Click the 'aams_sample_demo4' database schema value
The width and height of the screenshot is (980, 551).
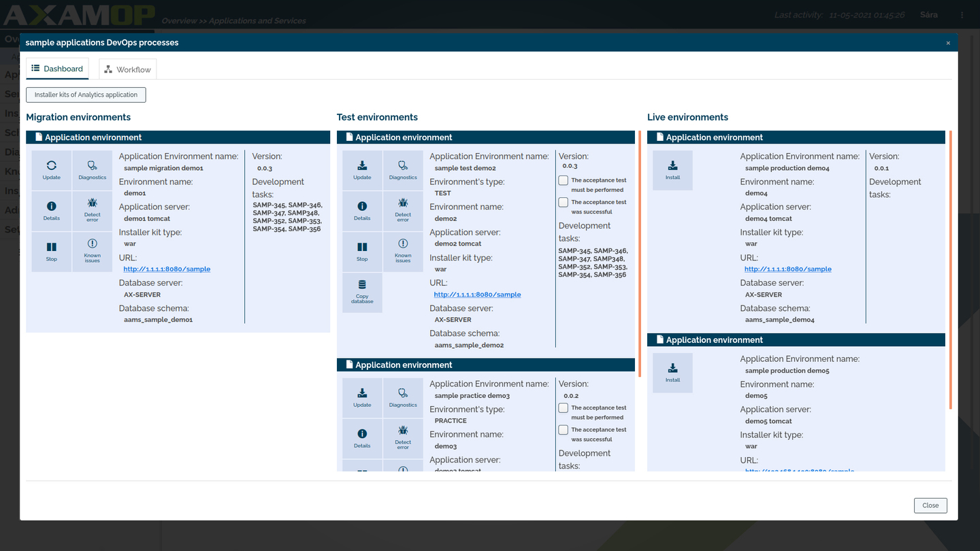(780, 320)
